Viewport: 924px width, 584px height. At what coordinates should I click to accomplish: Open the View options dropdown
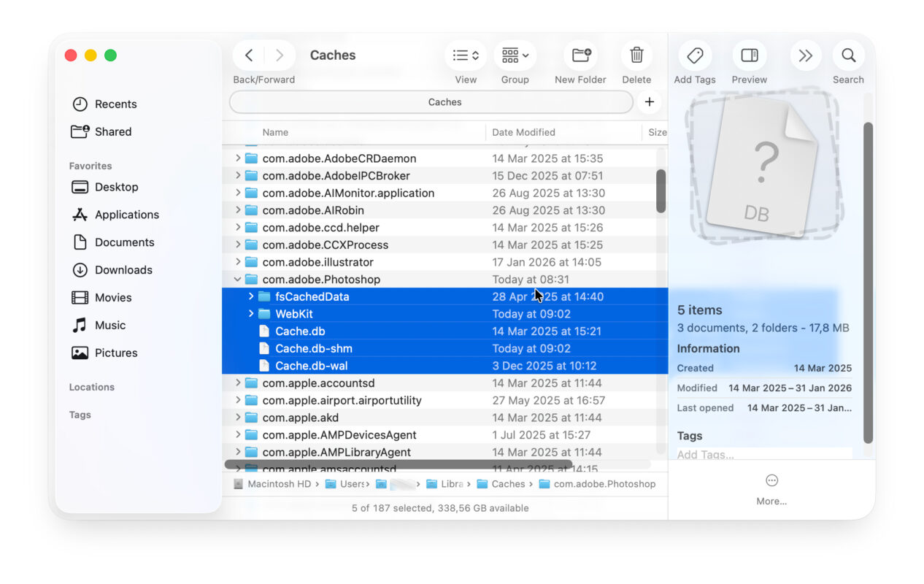coord(465,55)
